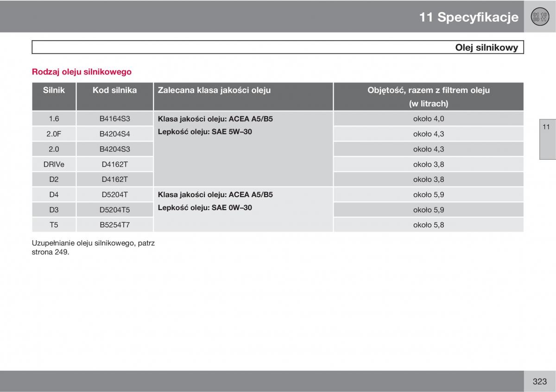Click engine code 'B4164S3'

pyautogui.click(x=114, y=118)
